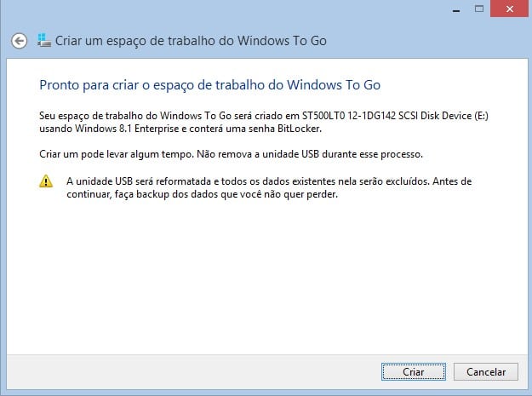
Task: Maximize the wizard window
Action: click(x=479, y=9)
